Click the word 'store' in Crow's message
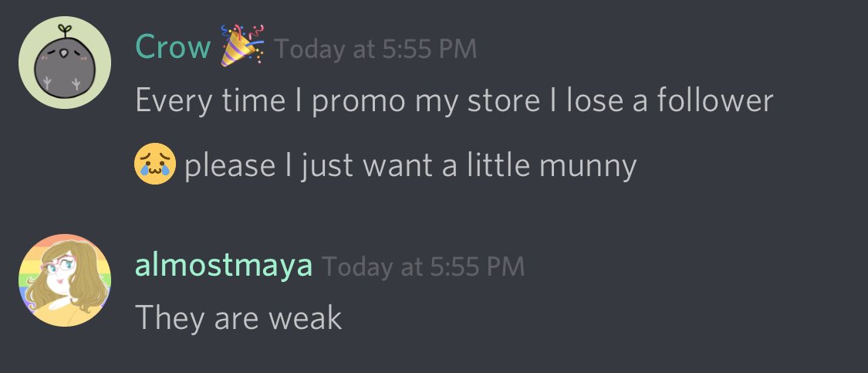868x373 pixels. 504,102
